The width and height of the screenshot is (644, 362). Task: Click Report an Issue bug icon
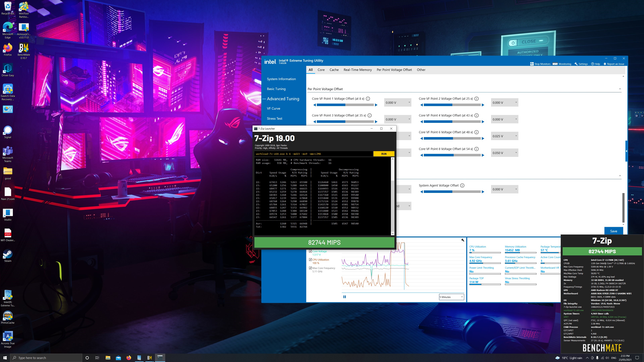click(x=605, y=64)
